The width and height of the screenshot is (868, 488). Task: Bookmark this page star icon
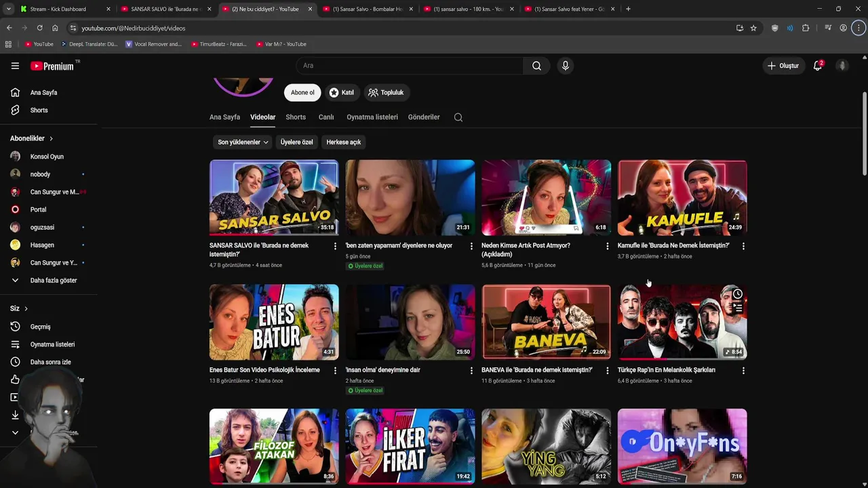tap(753, 28)
